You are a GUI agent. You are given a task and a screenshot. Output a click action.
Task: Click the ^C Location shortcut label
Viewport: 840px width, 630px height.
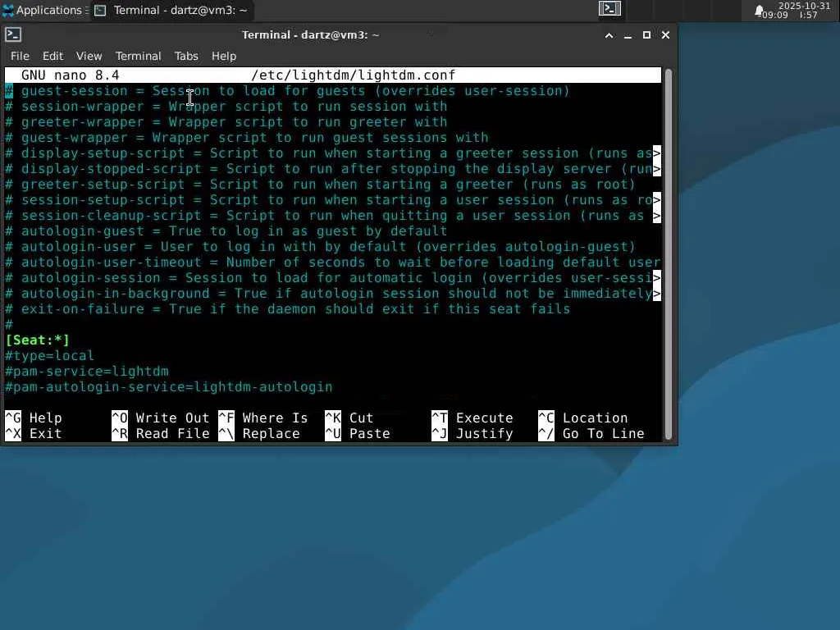(x=583, y=418)
